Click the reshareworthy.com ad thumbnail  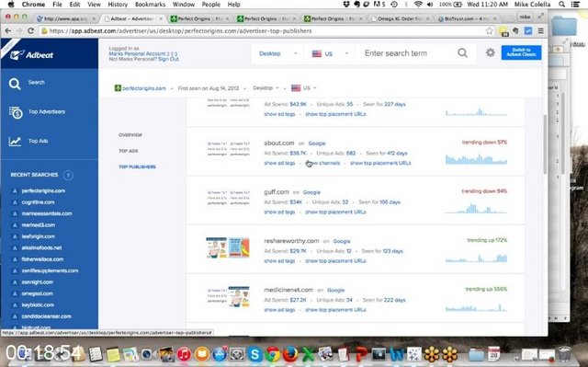[228, 247]
